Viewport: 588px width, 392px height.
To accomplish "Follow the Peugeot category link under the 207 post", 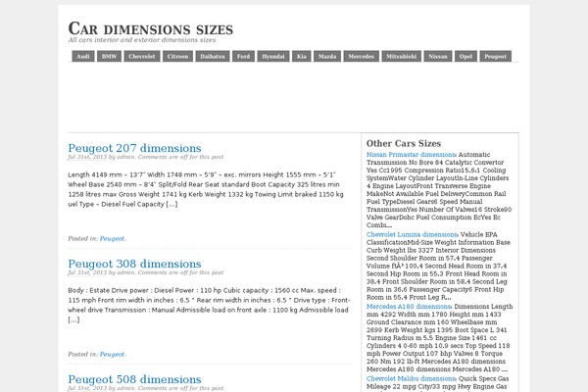I will tap(113, 238).
